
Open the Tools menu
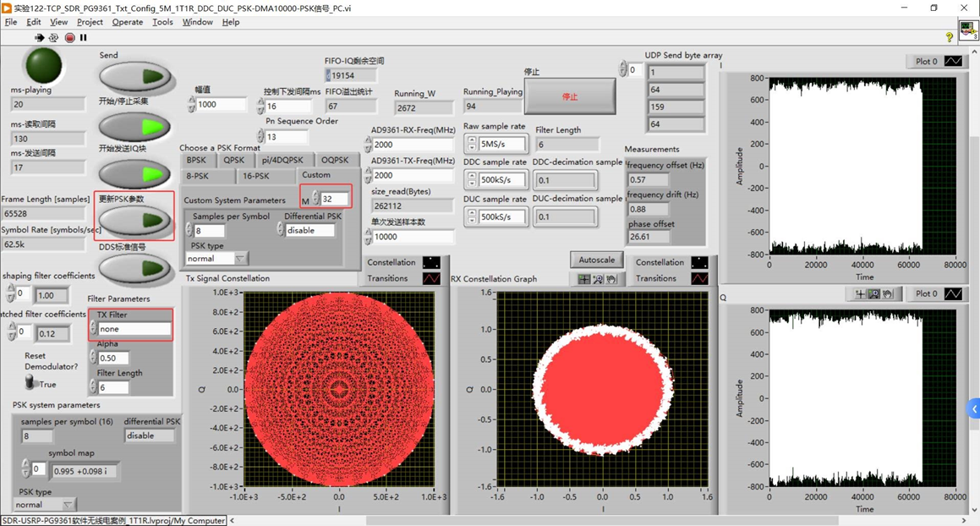coord(162,22)
